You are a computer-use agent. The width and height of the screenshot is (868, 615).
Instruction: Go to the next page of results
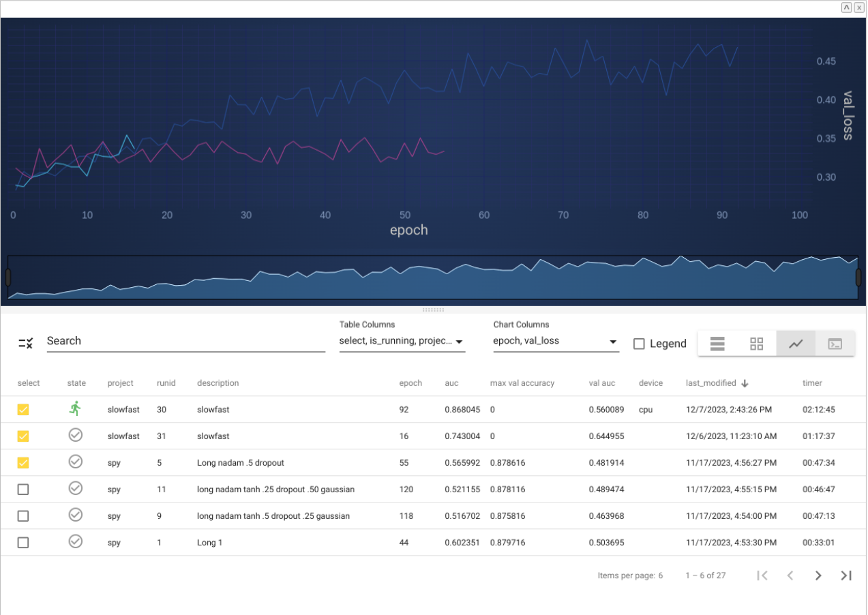818,575
